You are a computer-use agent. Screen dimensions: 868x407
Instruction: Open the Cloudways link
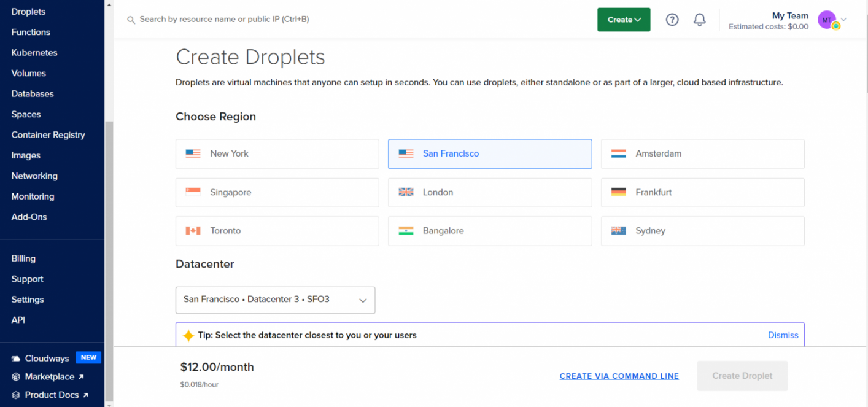coord(47,358)
